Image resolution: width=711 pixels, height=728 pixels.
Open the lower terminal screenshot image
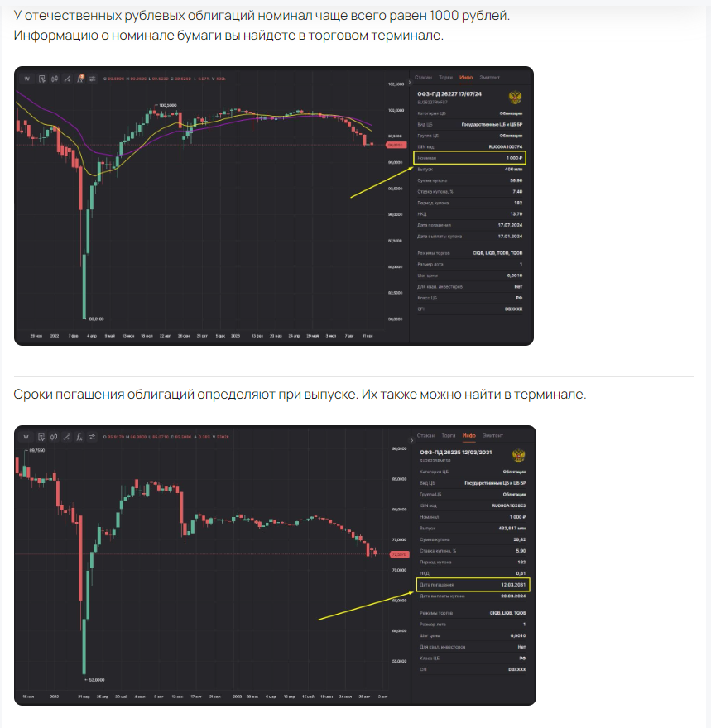click(x=275, y=565)
